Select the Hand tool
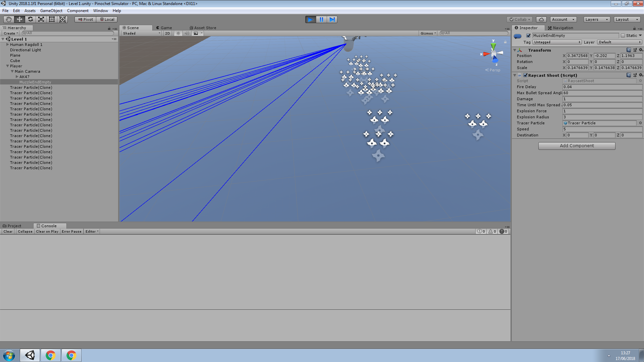The width and height of the screenshot is (644, 362). click(x=9, y=19)
